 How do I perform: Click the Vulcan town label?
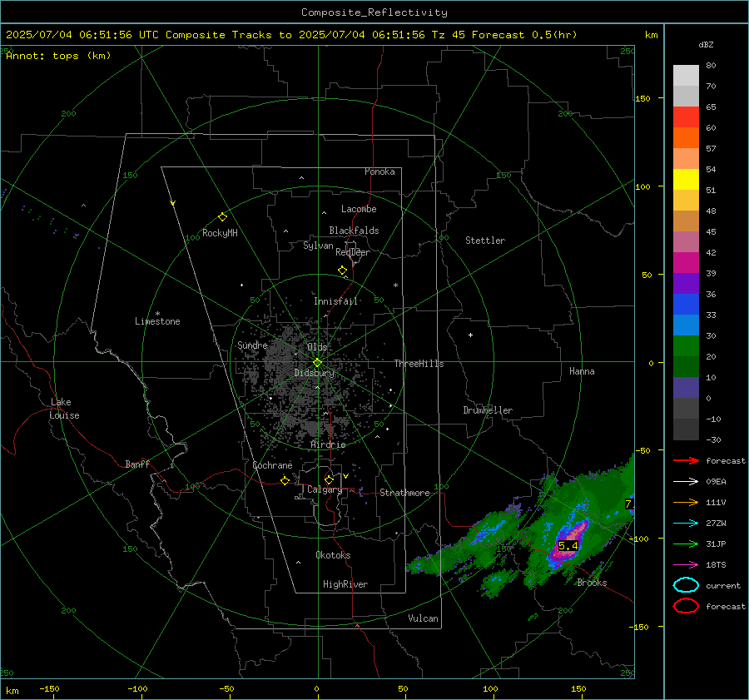423,618
